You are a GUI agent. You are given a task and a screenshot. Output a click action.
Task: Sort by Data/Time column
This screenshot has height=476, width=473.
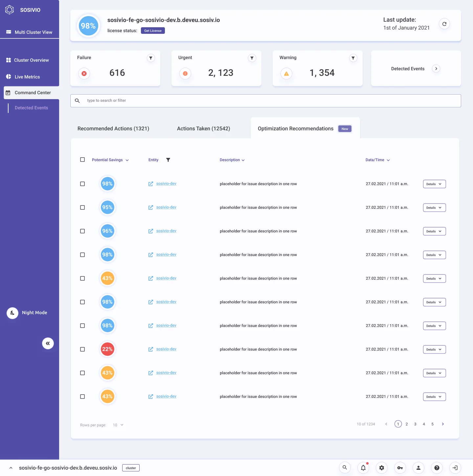pyautogui.click(x=378, y=160)
